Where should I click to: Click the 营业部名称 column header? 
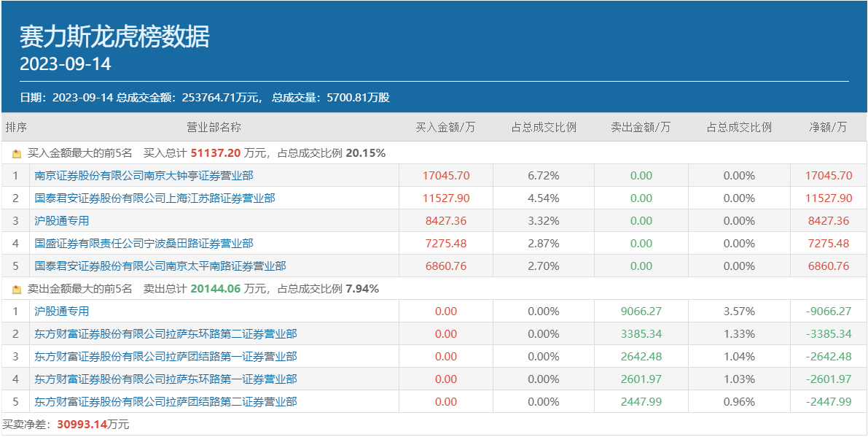click(214, 127)
